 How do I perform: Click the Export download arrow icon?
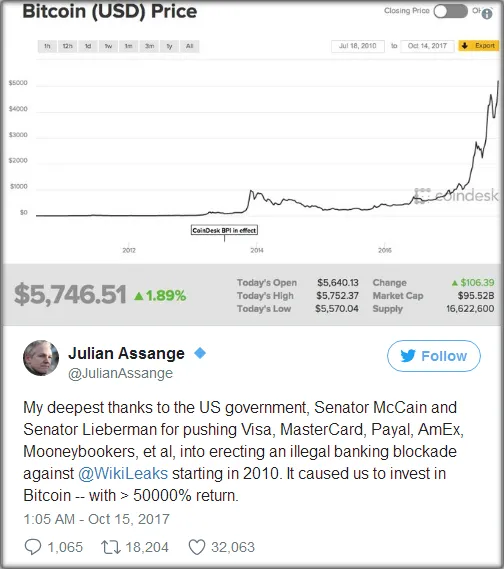click(x=464, y=46)
